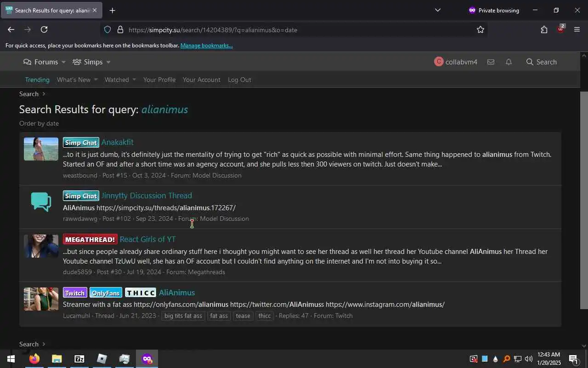Open the collabvm4 account menu
Viewport: 588px width, 368px height.
tap(456, 62)
